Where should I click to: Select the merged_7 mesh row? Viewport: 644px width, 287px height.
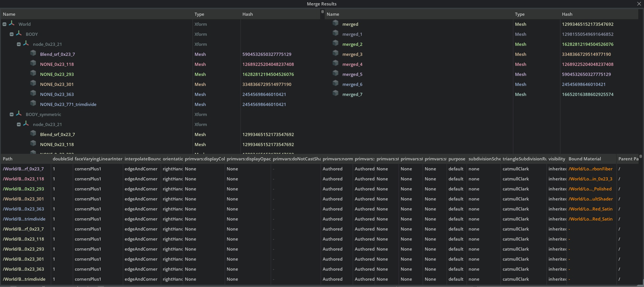point(481,95)
